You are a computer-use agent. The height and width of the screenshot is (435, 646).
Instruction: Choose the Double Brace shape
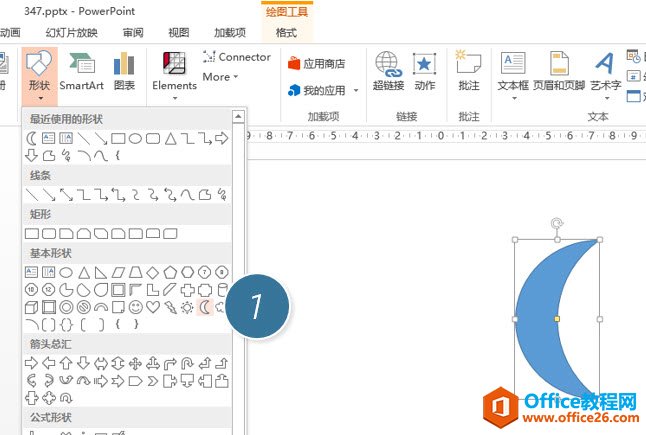(x=66, y=325)
